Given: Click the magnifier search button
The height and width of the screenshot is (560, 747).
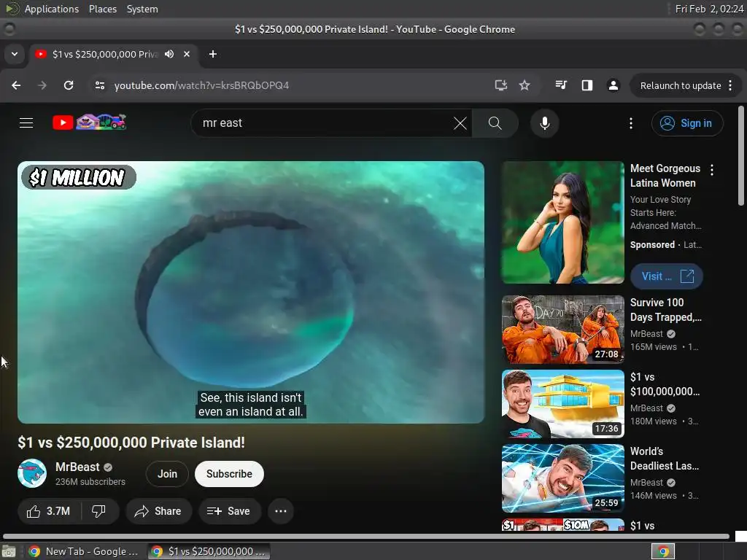Looking at the screenshot, I should 495,123.
